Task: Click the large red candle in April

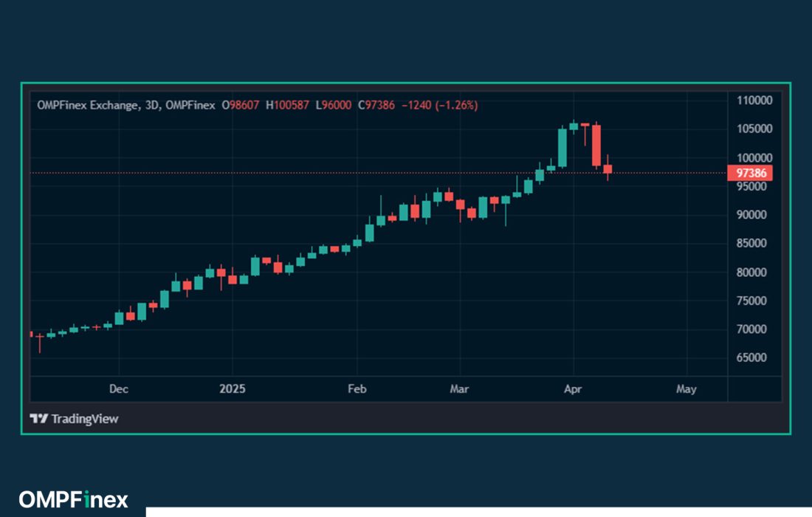Action: pyautogui.click(x=596, y=145)
